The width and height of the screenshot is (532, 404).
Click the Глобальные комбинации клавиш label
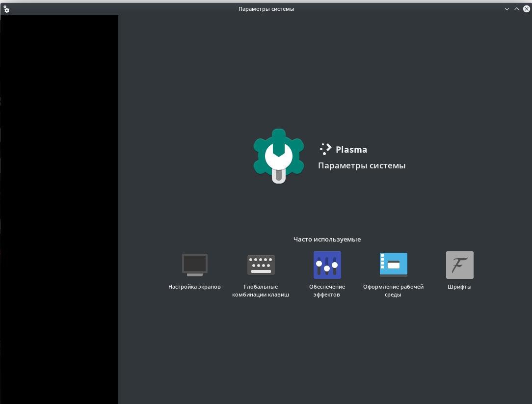pos(261,291)
